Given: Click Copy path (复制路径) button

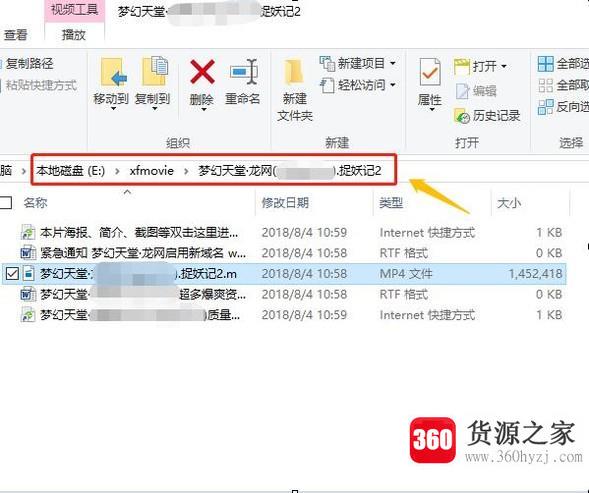Looking at the screenshot, I should click(27, 64).
